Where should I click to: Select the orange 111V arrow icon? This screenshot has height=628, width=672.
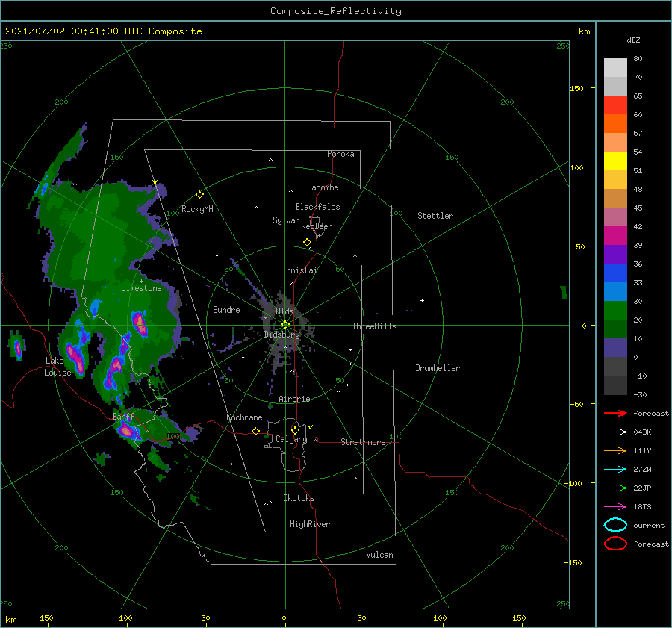[615, 450]
